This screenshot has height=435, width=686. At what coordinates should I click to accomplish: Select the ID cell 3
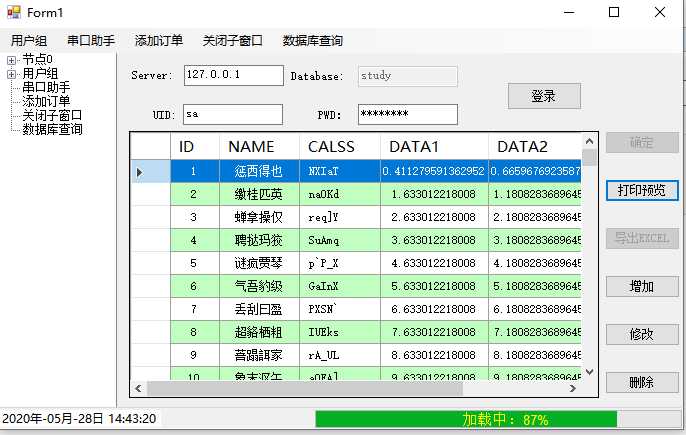[x=195, y=217]
